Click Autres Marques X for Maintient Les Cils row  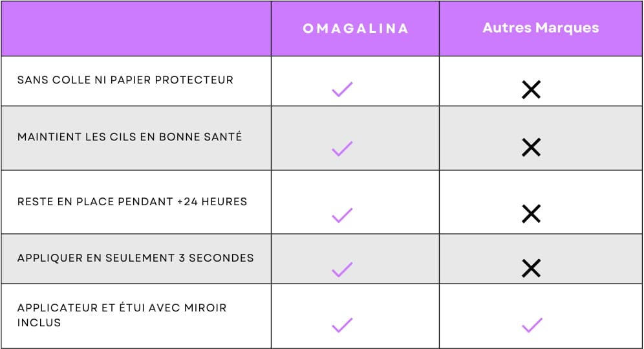coord(531,148)
